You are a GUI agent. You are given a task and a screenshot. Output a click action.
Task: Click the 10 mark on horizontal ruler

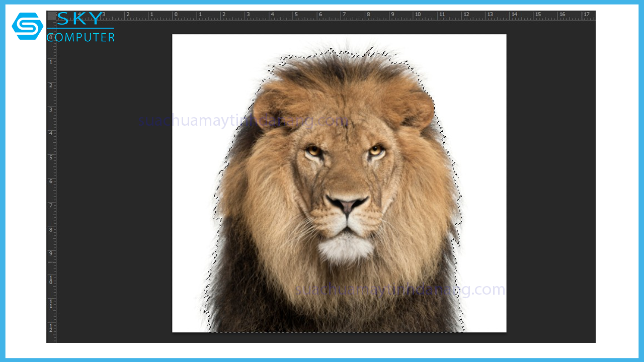417,15
